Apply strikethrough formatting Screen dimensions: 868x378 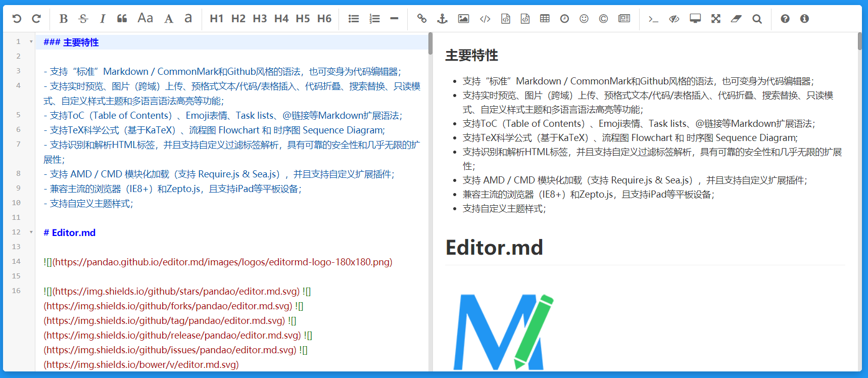(x=83, y=19)
